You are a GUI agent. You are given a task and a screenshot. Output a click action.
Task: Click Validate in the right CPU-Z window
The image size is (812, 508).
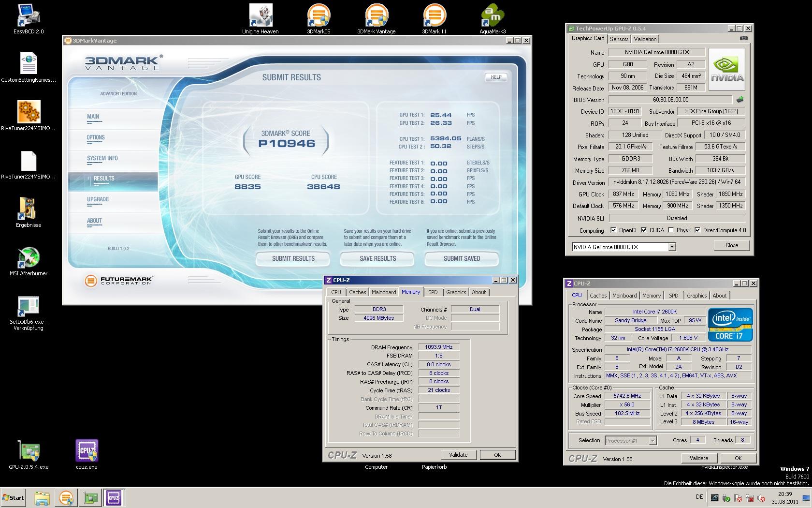tap(699, 458)
